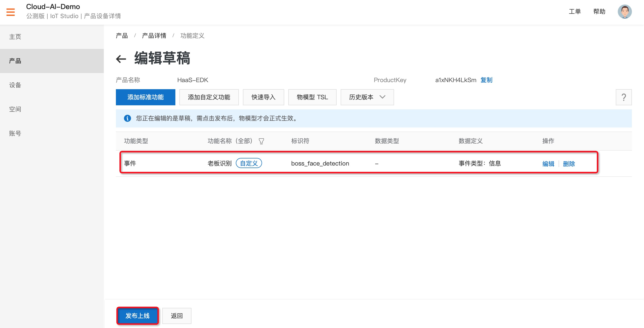This screenshot has height=328, width=644.
Task: Click 添加标准功能 button
Action: click(x=145, y=97)
